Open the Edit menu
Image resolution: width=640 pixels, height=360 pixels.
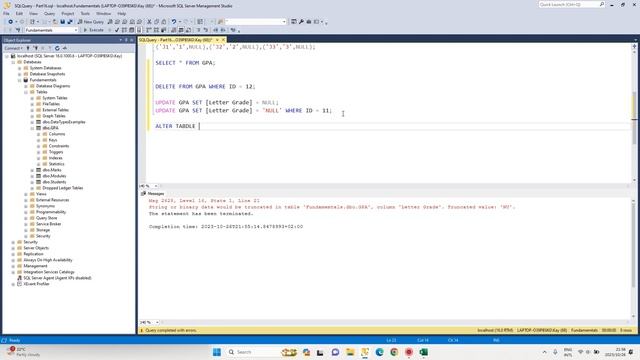click(19, 13)
